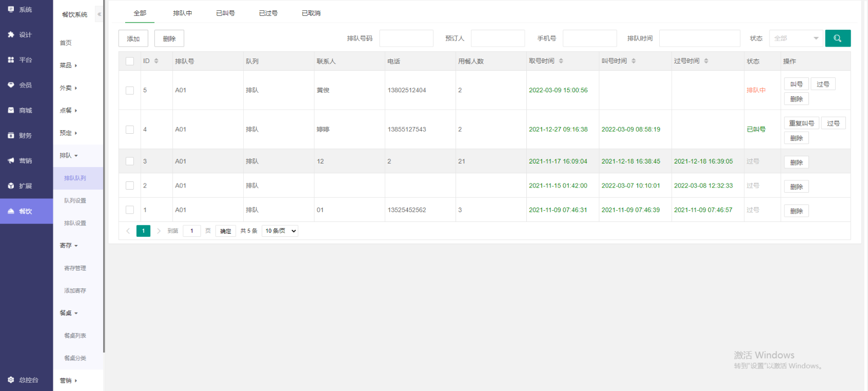Sort by ID column arrows

(x=156, y=61)
